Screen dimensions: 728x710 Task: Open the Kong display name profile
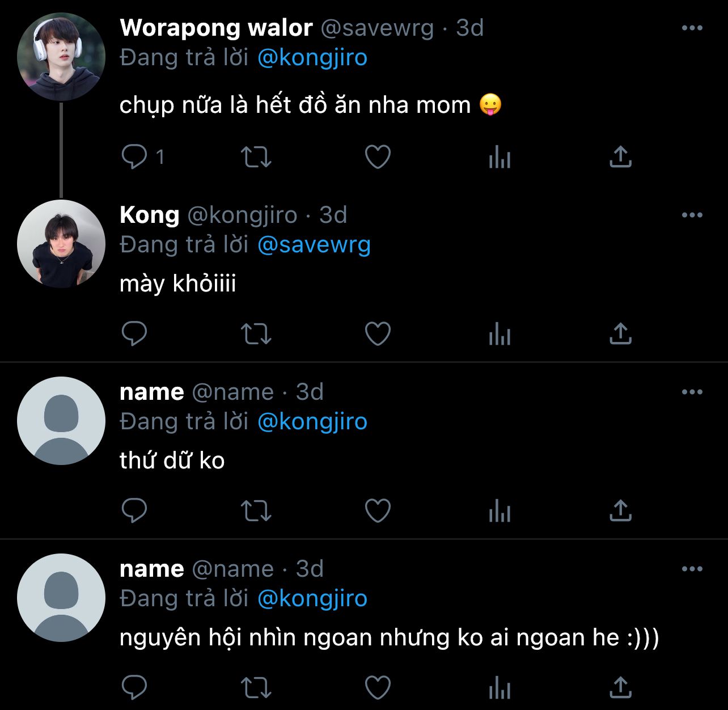[x=149, y=215]
